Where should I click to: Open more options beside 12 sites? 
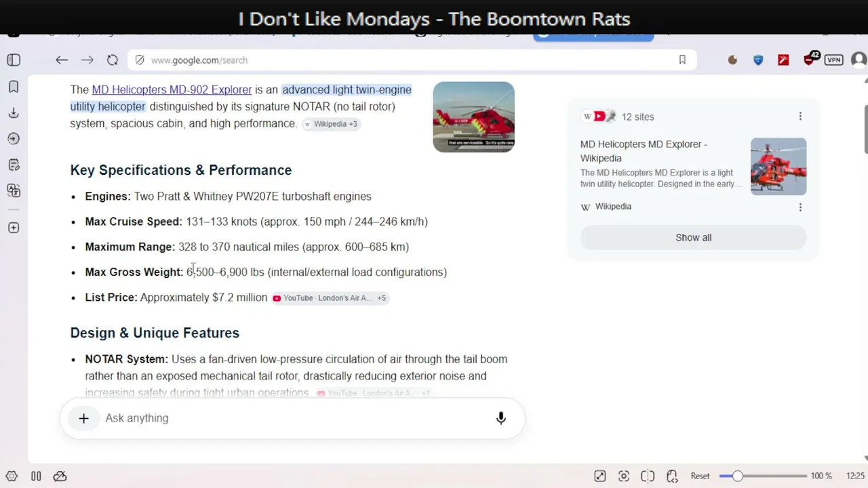tap(800, 117)
